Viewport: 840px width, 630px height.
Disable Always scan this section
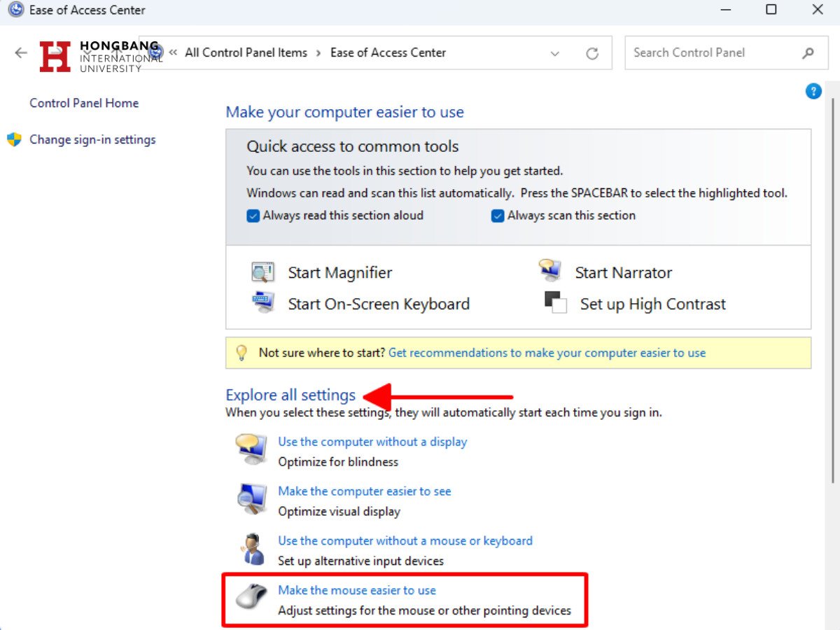tap(497, 216)
